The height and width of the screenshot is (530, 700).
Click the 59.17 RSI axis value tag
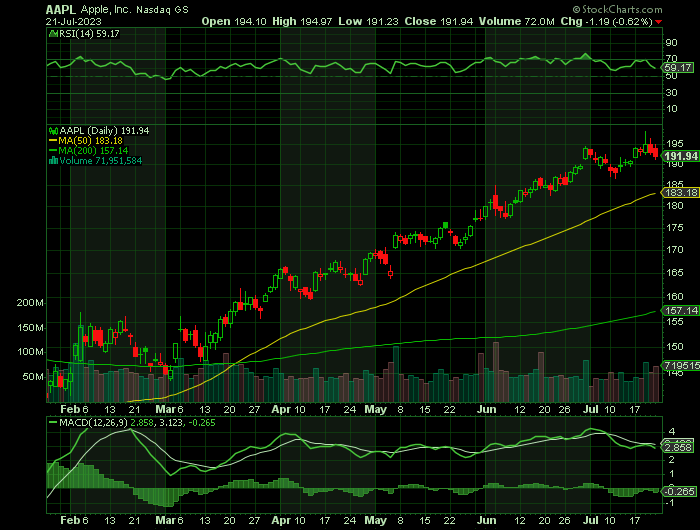[x=678, y=68]
